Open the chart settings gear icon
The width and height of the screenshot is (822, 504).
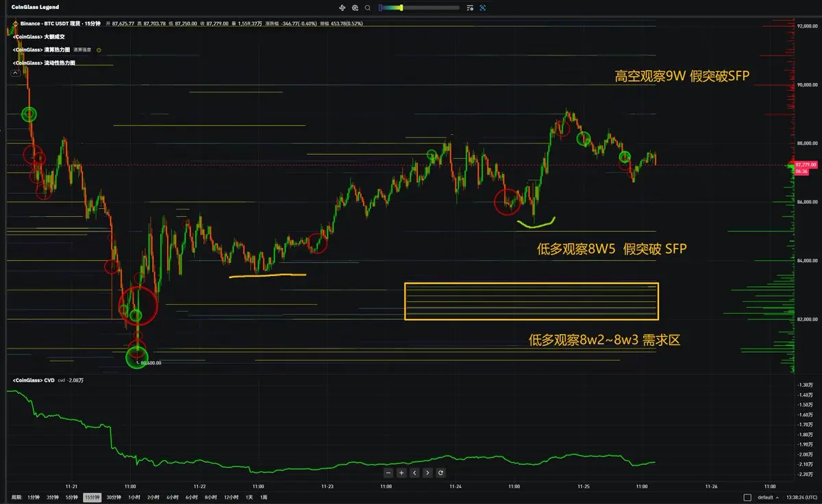(x=355, y=8)
